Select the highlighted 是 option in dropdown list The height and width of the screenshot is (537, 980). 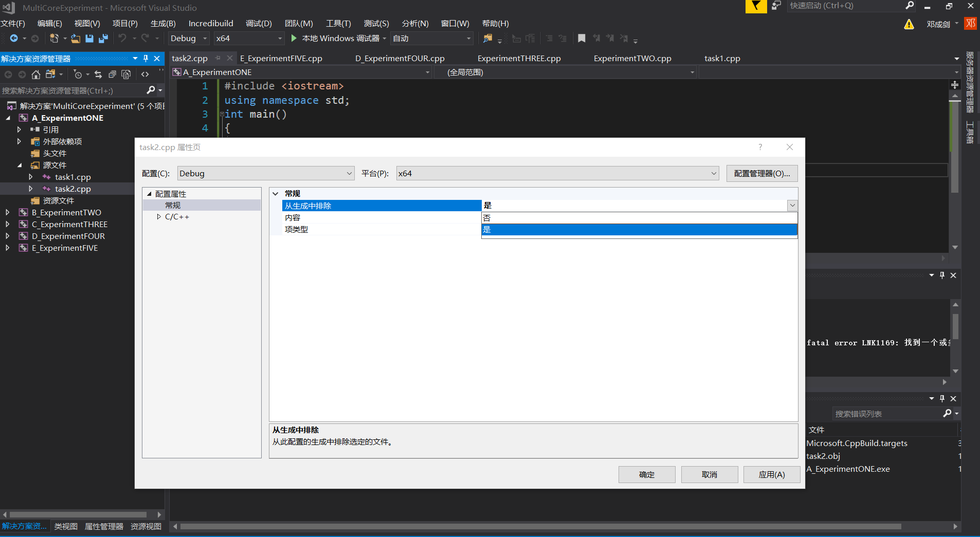tap(639, 230)
